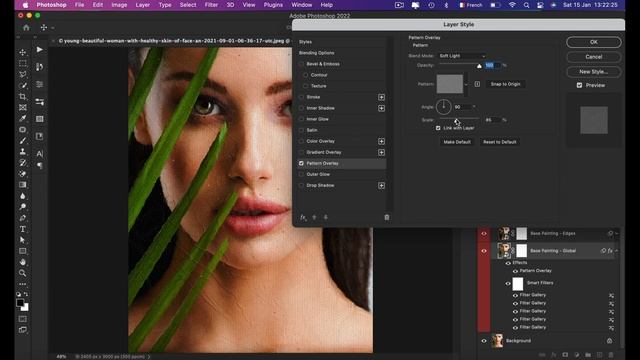Screen dimensions: 640x360
Task: Uncheck the Pattern Overlay checkbox
Action: click(x=301, y=163)
